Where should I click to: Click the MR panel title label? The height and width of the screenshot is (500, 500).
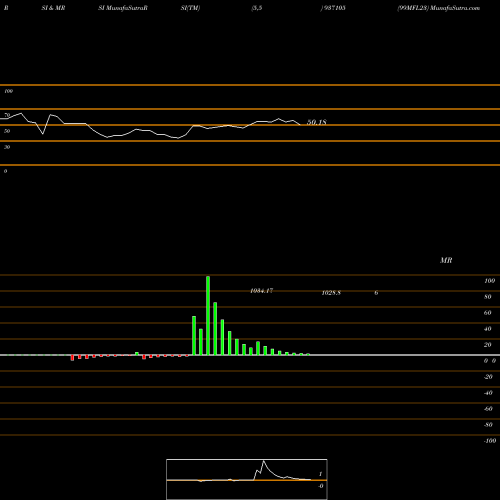[446, 261]
